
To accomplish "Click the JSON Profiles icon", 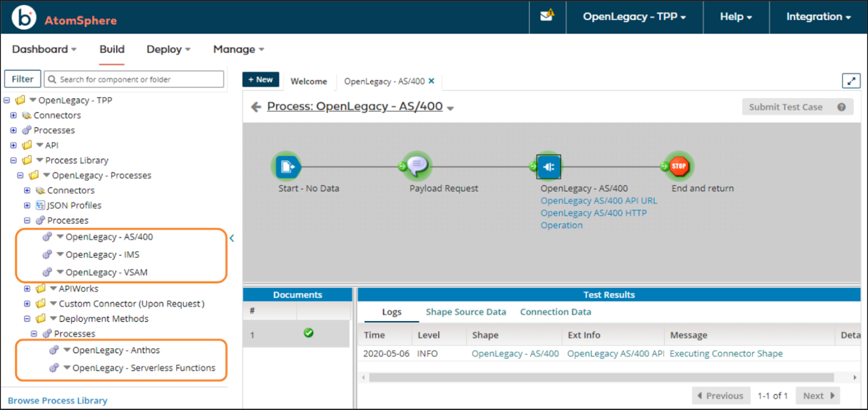I will tap(40, 205).
